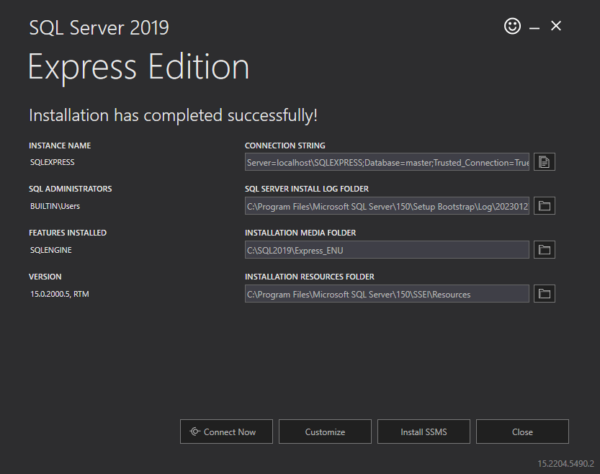Click the SQLEXPRESS instance name value
The image size is (600, 474).
[x=53, y=162]
